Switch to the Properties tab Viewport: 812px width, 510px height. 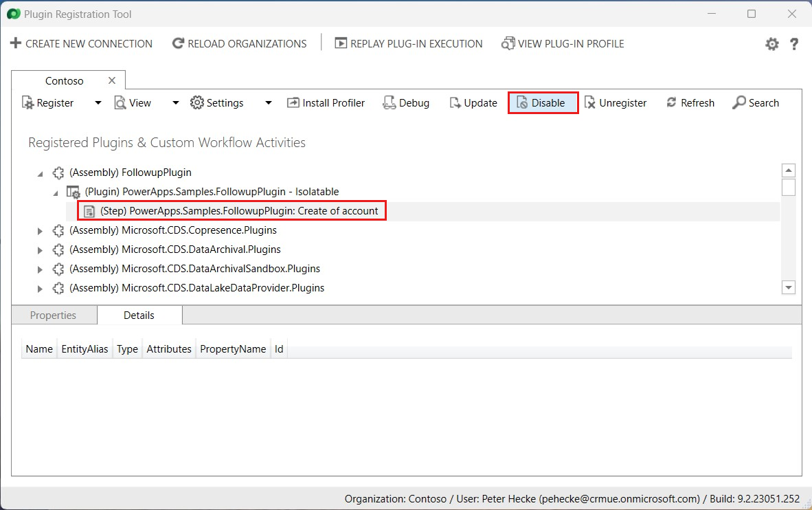coord(54,315)
